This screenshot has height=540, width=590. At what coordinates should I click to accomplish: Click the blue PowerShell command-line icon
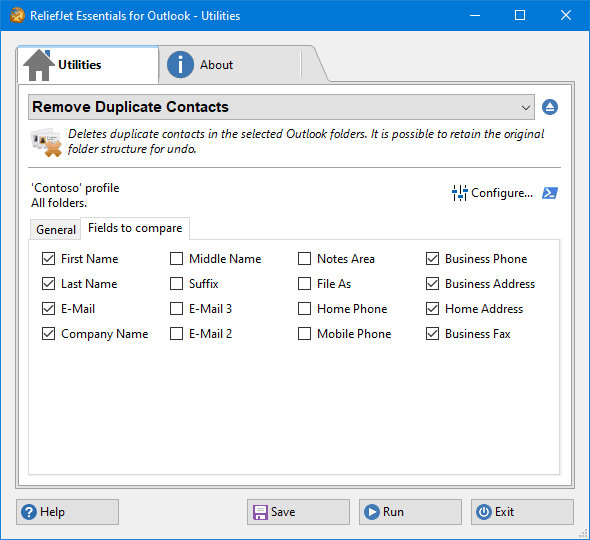[x=550, y=193]
